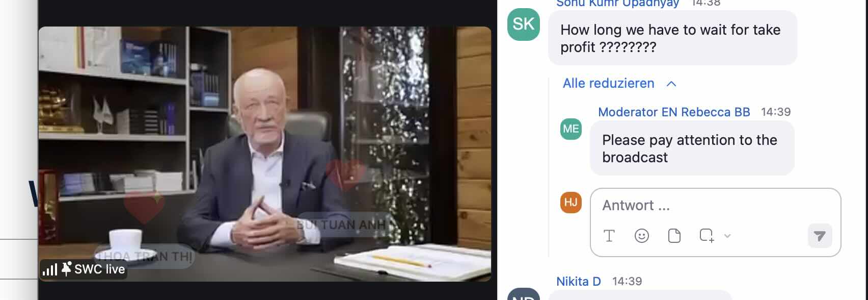Open Moderator EN Rebecca BB profile name
The height and width of the screenshot is (300, 868).
tap(674, 112)
